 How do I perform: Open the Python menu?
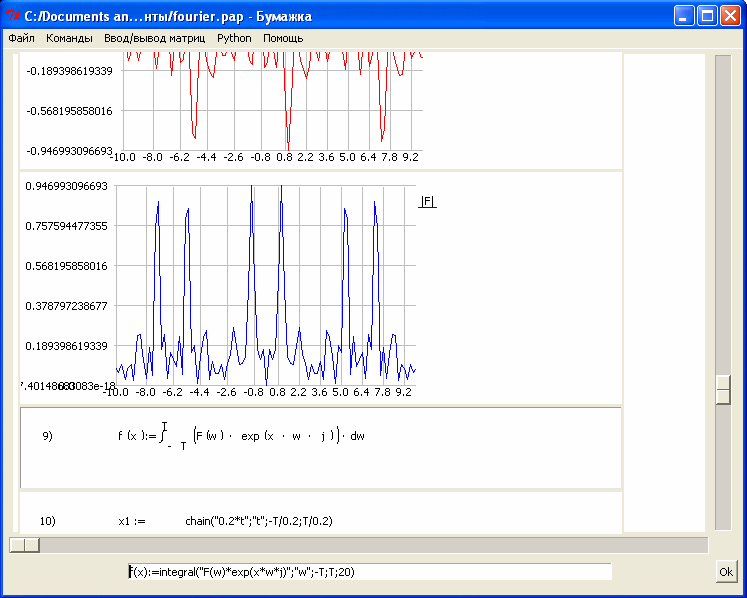[x=234, y=38]
